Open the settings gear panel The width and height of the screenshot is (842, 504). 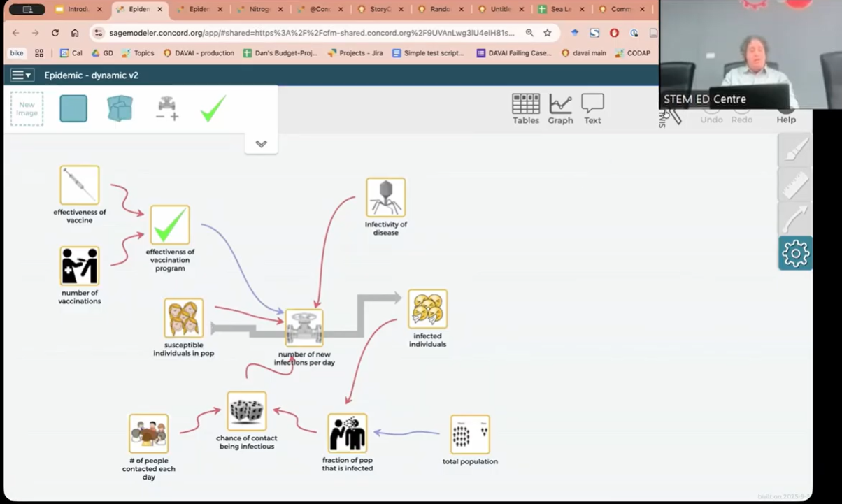tap(795, 253)
